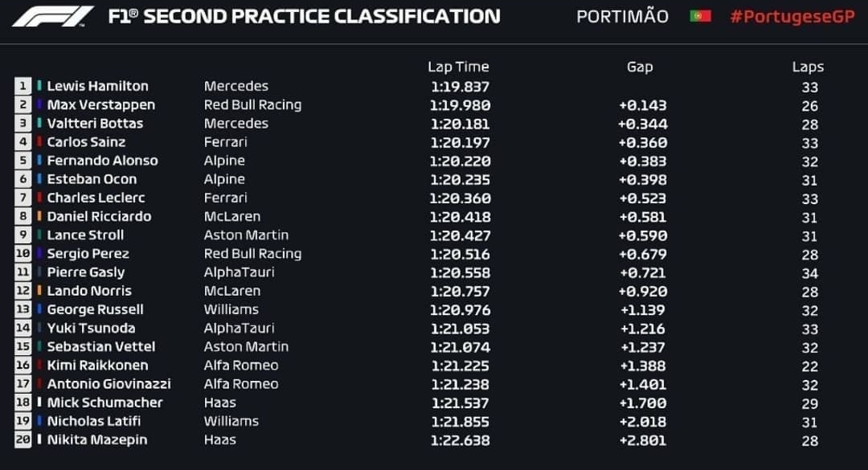Click the #PortugeseGP hashtag

792,16
